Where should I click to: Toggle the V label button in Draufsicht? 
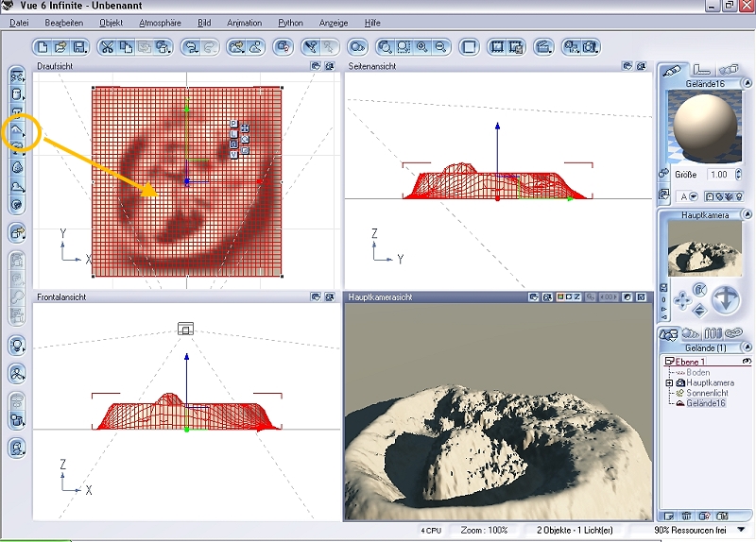233,154
